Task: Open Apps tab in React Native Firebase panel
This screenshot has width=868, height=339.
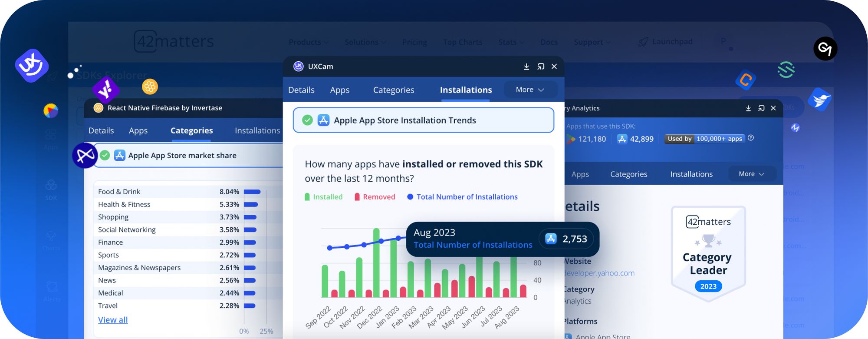Action: coord(138,130)
